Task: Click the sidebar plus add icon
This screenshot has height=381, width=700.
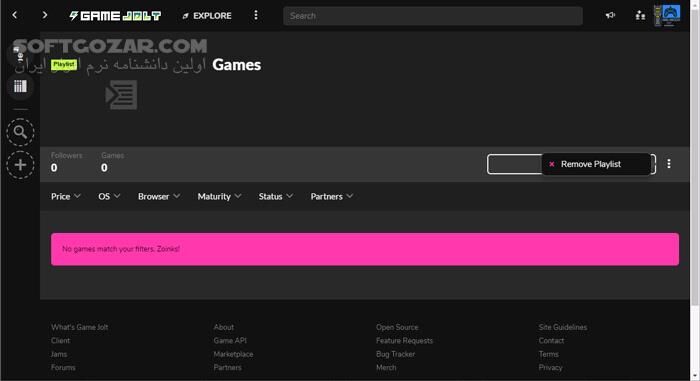Action: pos(20,165)
